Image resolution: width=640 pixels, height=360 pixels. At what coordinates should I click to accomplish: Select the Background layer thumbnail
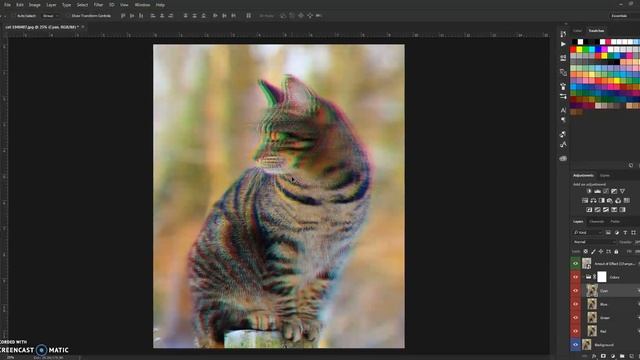[x=587, y=344]
